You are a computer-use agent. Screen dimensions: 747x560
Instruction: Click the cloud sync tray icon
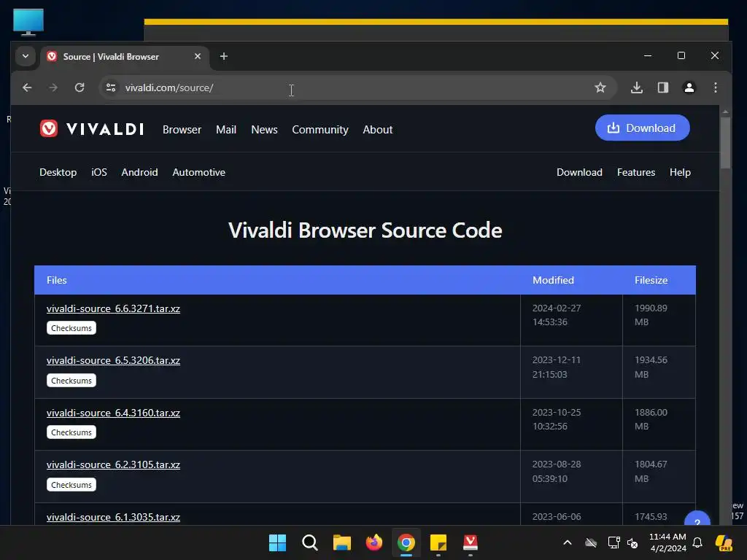[x=591, y=542]
